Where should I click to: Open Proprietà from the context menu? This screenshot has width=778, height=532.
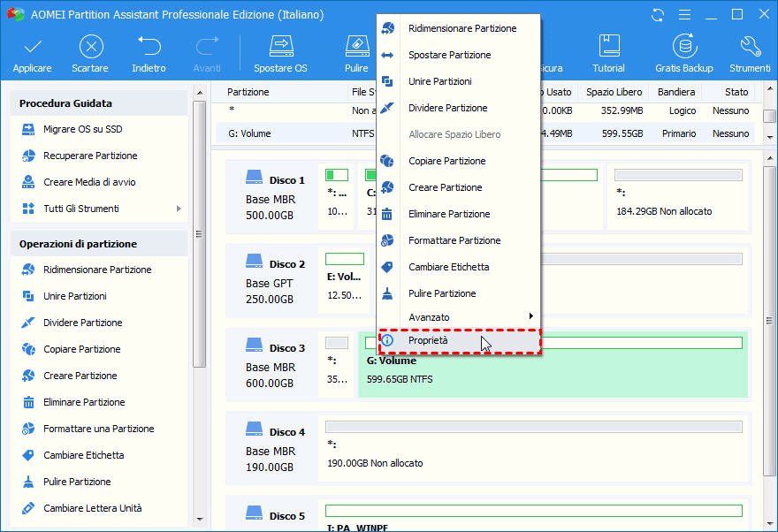[x=460, y=340]
